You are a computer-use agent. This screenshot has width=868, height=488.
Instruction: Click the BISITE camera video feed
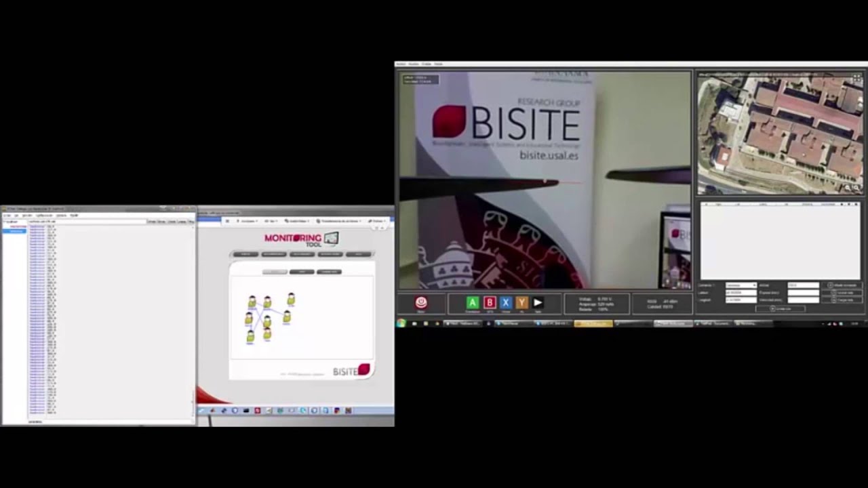tap(545, 180)
